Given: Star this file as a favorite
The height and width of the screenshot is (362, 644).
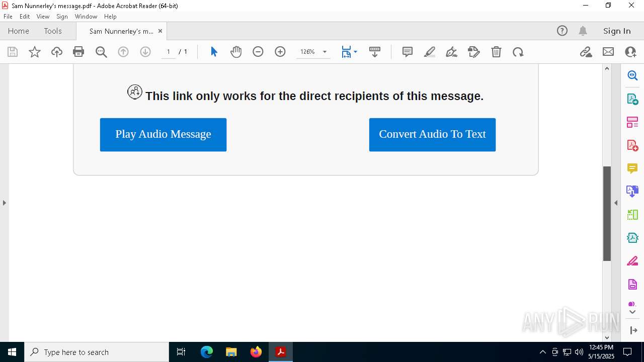Looking at the screenshot, I should pyautogui.click(x=35, y=52).
